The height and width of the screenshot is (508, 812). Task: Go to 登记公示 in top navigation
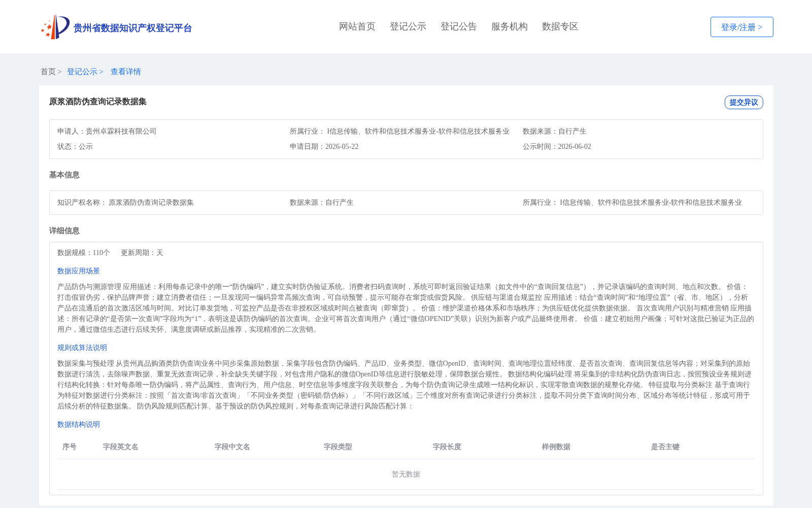(408, 26)
